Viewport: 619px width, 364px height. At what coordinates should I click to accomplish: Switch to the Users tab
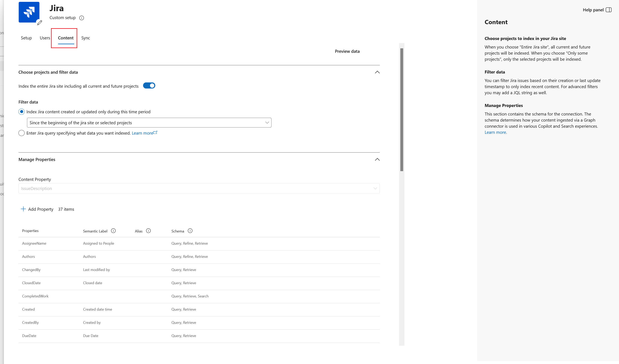pos(45,38)
